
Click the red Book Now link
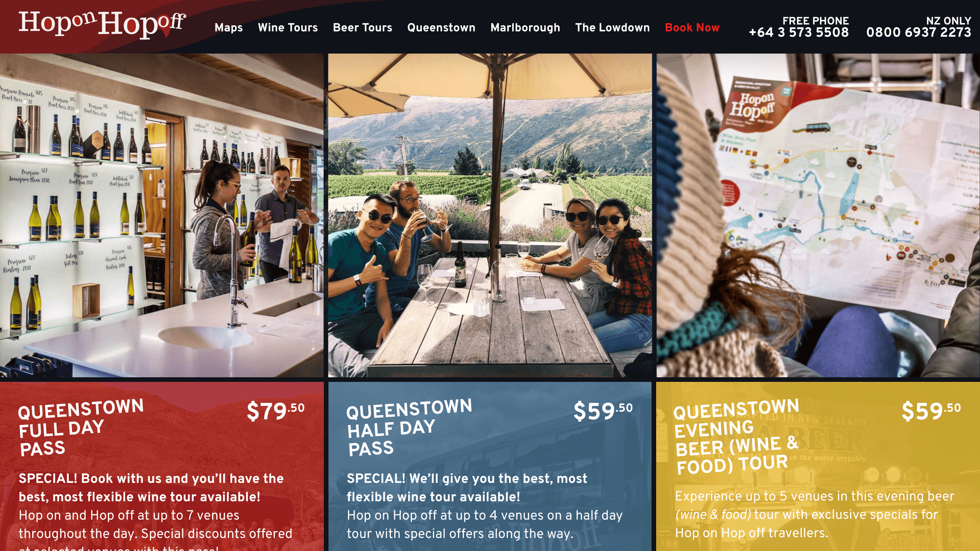coord(692,28)
